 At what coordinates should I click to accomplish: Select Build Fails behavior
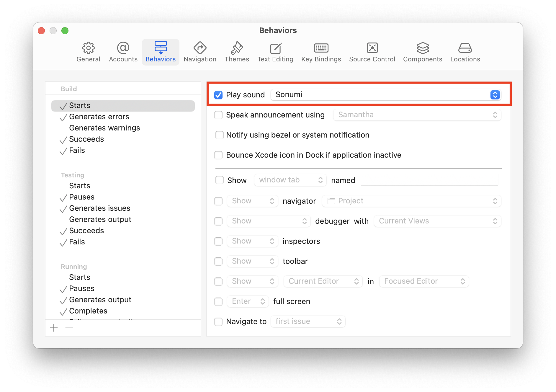pyautogui.click(x=123, y=151)
